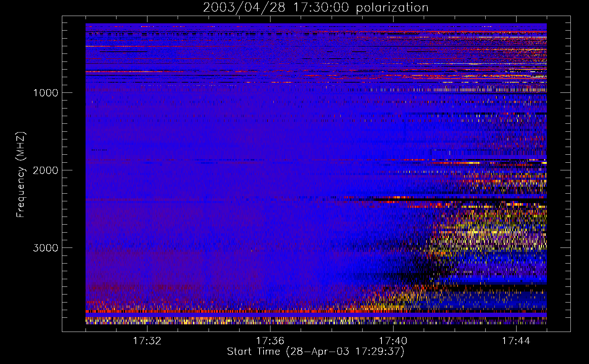589x364 pixels.
Task: Click the 3000 frequency tick label
Action: (x=46, y=248)
